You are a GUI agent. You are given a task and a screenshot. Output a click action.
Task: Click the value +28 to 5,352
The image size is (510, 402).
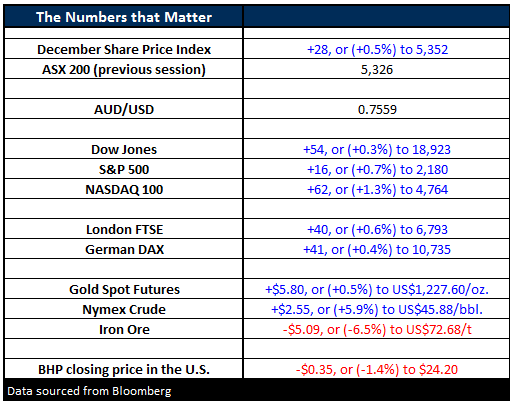pos(377,49)
